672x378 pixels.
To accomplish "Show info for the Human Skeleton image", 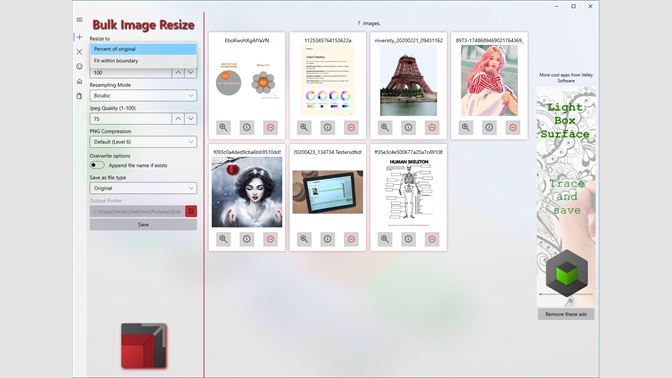I will (x=408, y=239).
